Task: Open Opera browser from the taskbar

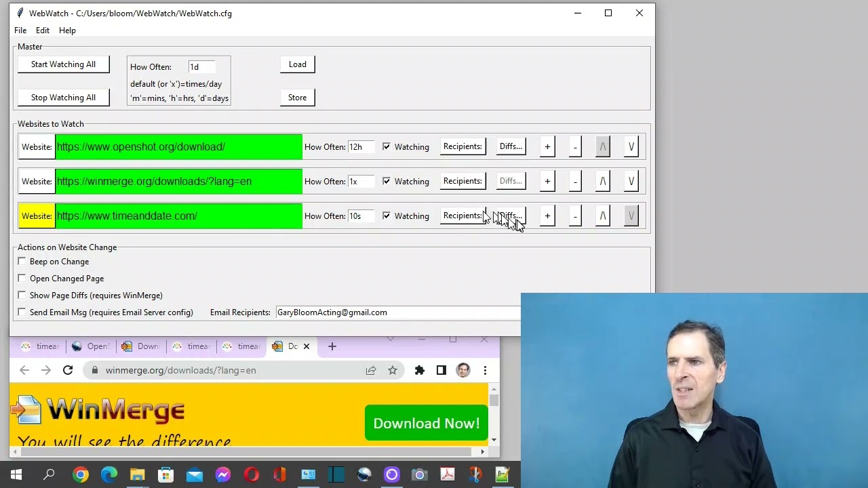Action: point(252,475)
